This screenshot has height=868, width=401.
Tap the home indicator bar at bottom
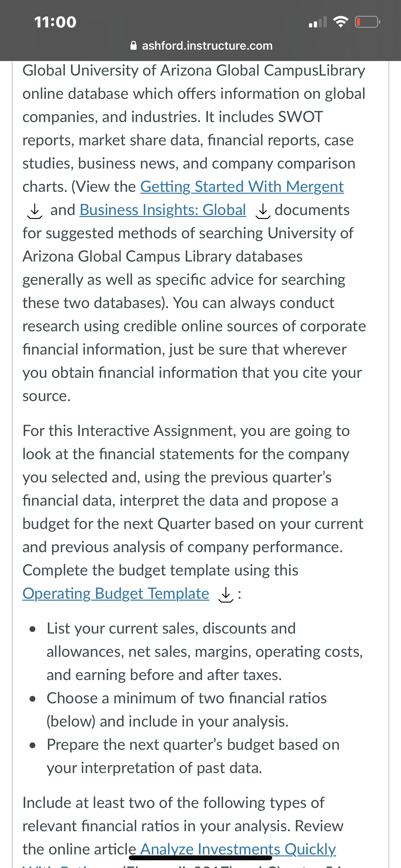[x=200, y=858]
